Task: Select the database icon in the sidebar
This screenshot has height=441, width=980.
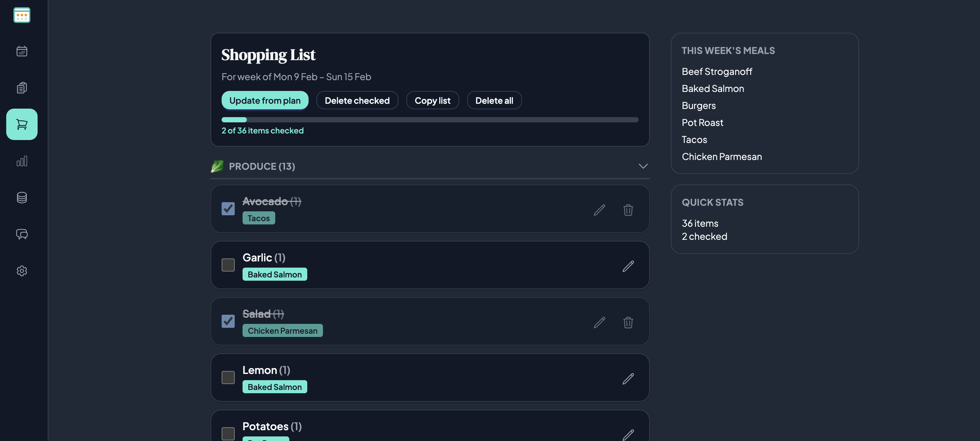Action: pyautogui.click(x=22, y=197)
